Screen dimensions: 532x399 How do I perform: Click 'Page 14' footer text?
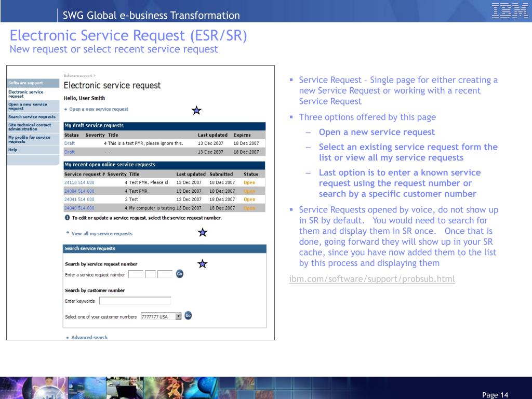coord(495,395)
